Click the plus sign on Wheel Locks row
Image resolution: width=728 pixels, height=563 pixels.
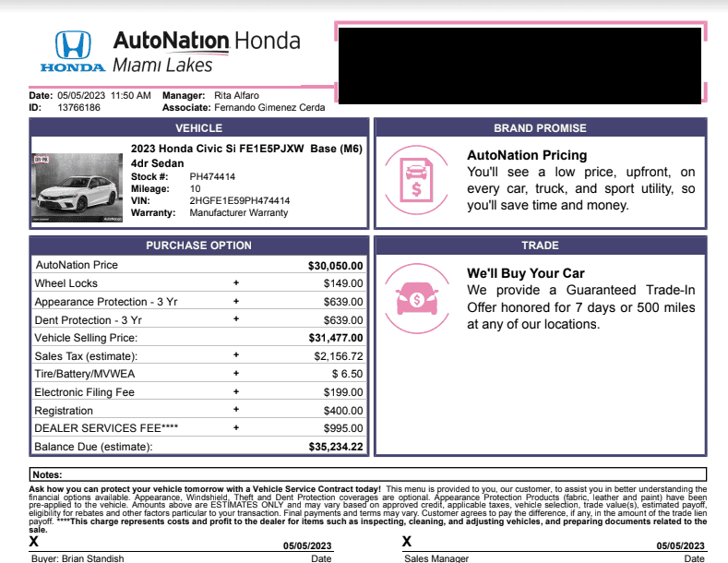point(236,282)
